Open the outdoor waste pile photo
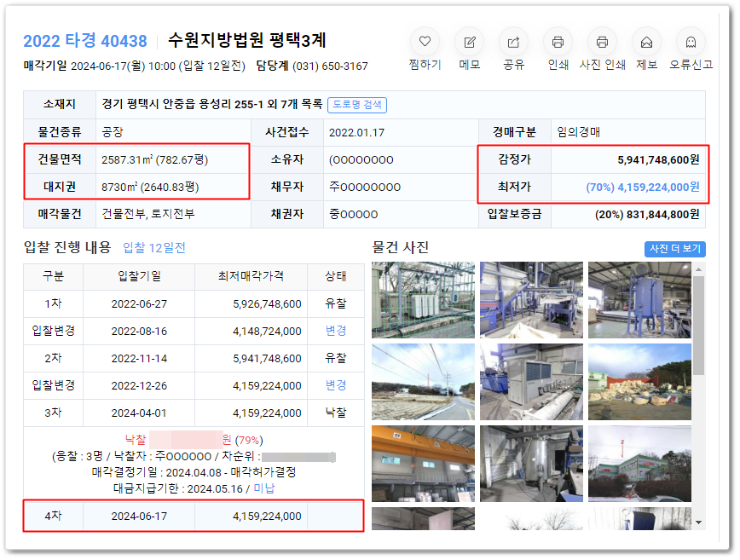Image resolution: width=740 pixels, height=560 pixels. (639, 382)
